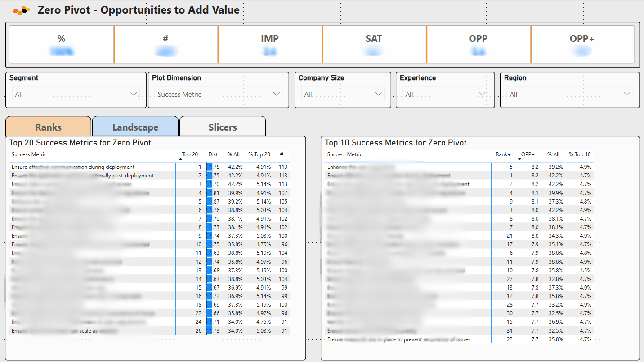Click the Dist value 1.87
The image size is (644, 362).
[x=215, y=201]
